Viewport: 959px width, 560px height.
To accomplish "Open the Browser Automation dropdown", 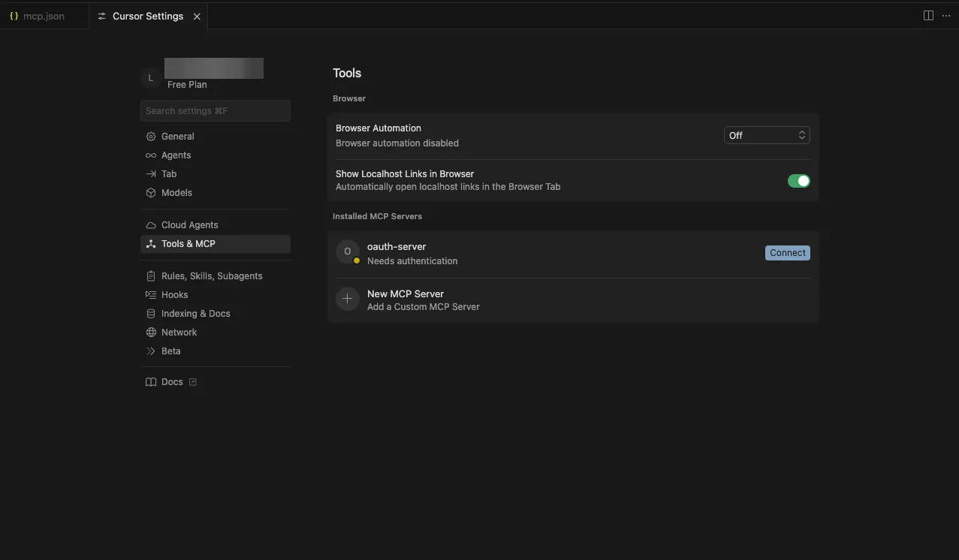I will (766, 135).
